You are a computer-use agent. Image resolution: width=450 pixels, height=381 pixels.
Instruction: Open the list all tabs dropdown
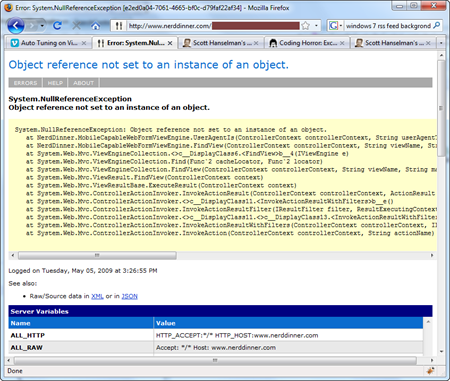coord(441,43)
